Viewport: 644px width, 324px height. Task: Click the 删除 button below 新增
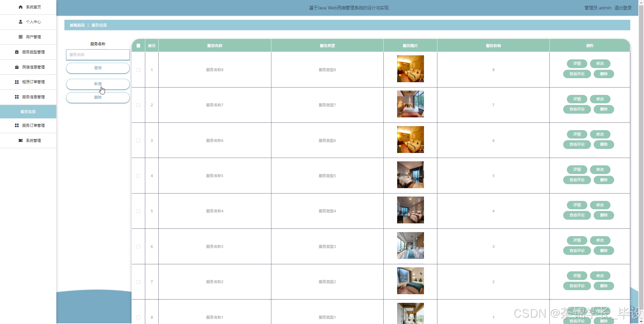[x=98, y=97]
